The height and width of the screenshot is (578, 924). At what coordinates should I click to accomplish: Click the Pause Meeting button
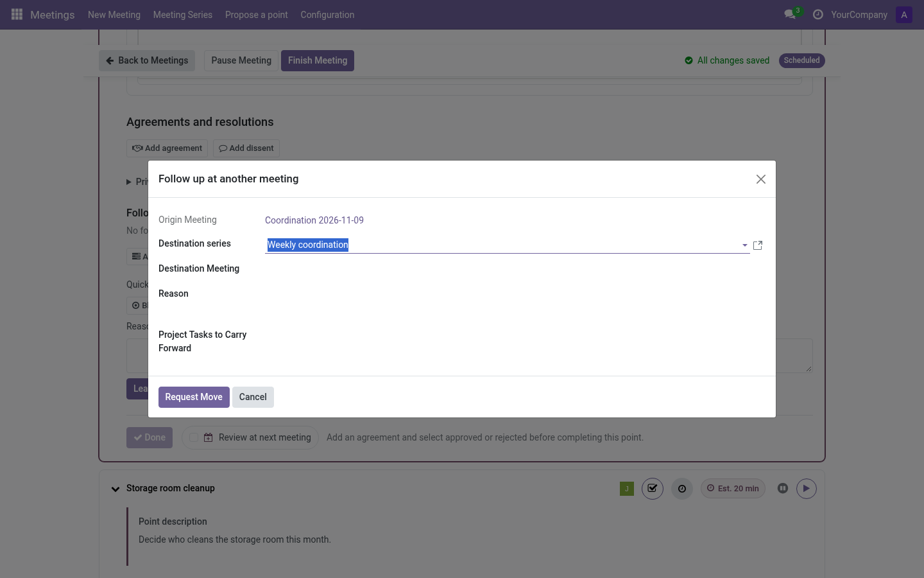[x=241, y=61]
